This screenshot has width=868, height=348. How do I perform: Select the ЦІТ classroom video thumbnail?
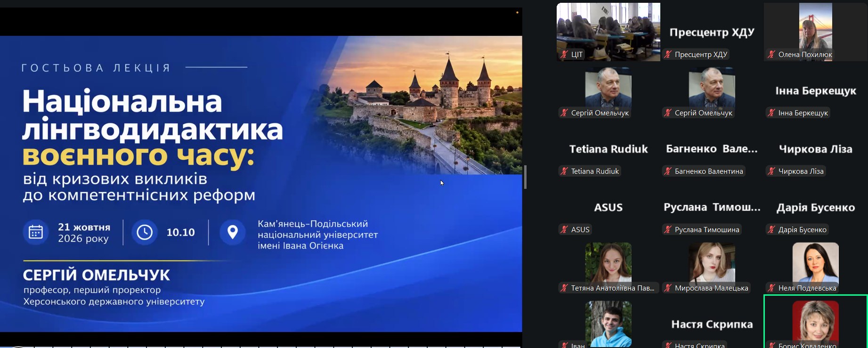tap(608, 32)
